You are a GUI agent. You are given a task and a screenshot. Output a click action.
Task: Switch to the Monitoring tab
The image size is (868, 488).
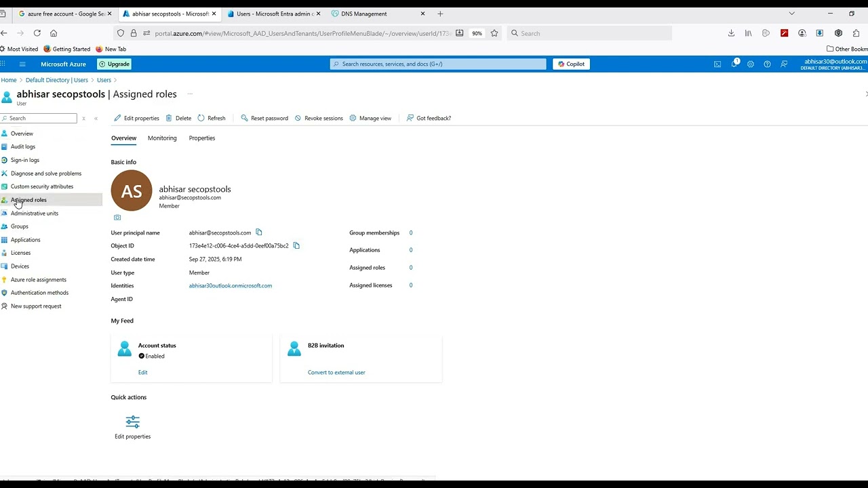tap(162, 138)
